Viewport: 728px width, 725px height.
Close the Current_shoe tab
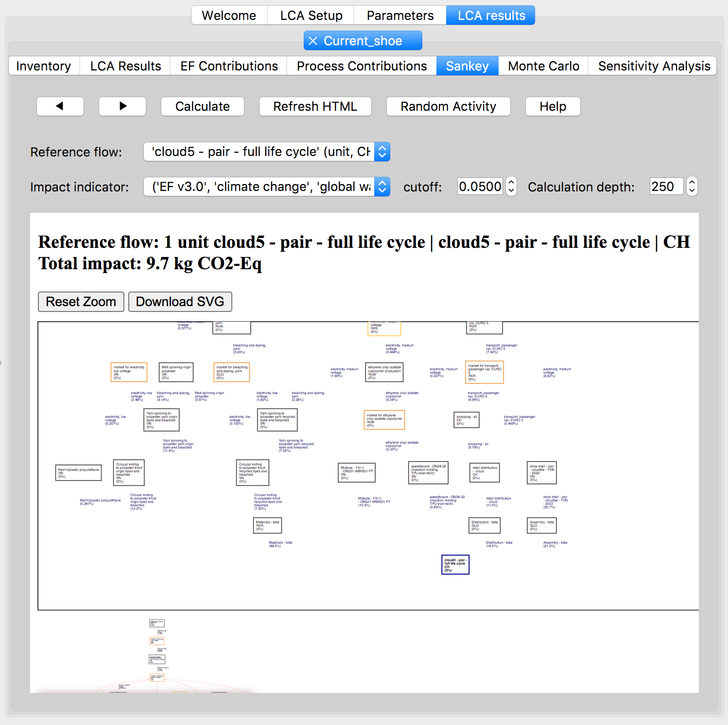pyautogui.click(x=314, y=41)
